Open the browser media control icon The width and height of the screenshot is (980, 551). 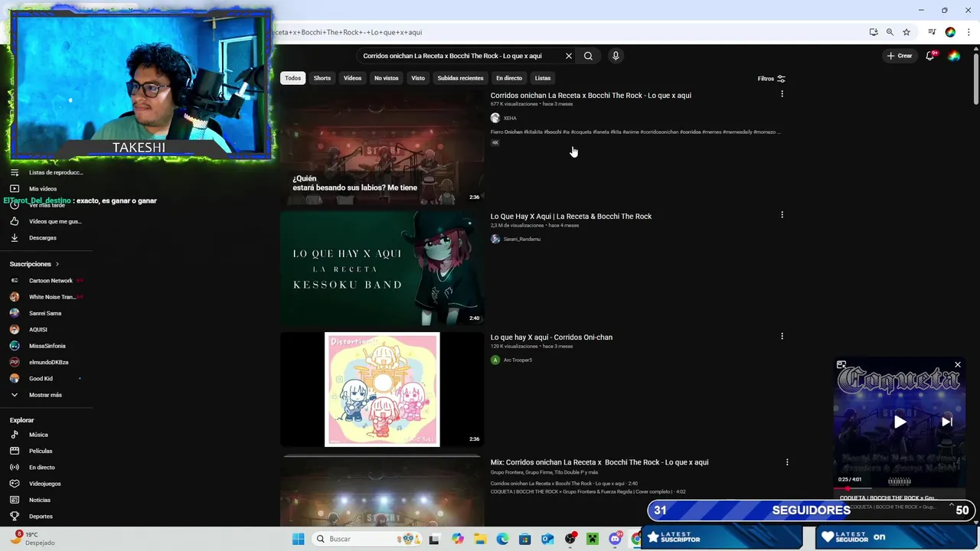tap(932, 32)
